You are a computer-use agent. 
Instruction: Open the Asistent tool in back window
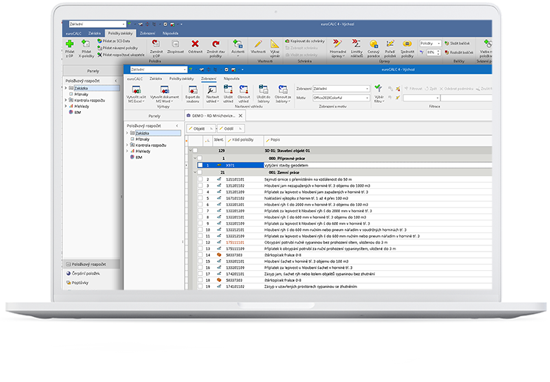coord(238,44)
